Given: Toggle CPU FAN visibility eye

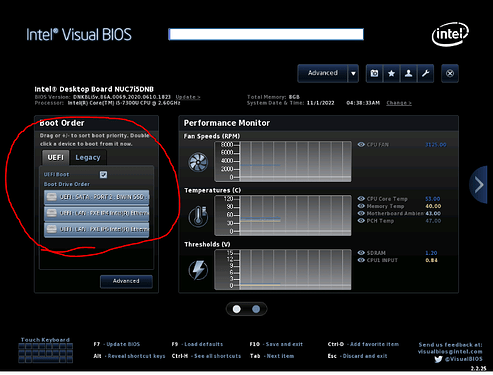Looking at the screenshot, I should point(361,144).
